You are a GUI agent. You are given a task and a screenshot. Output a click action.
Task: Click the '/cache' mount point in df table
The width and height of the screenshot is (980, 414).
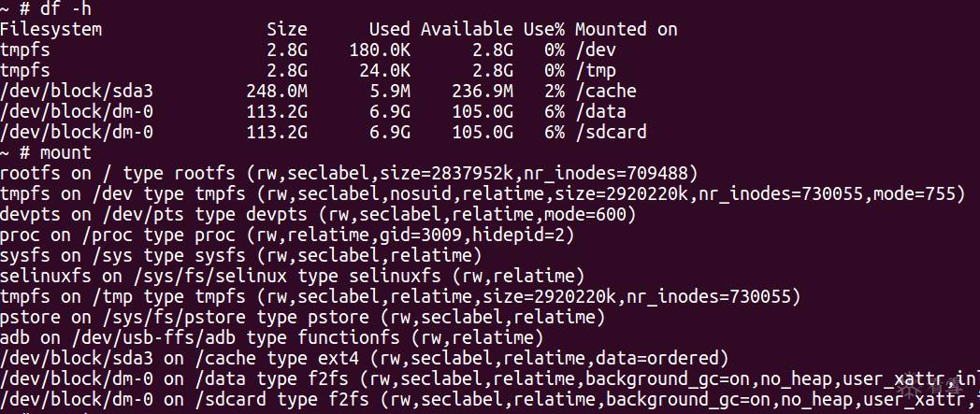pos(605,91)
